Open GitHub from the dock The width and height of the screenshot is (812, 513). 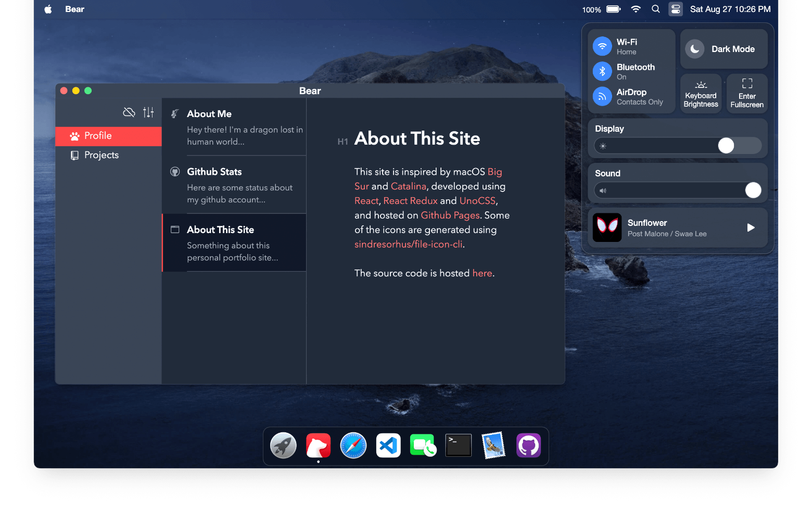(528, 446)
